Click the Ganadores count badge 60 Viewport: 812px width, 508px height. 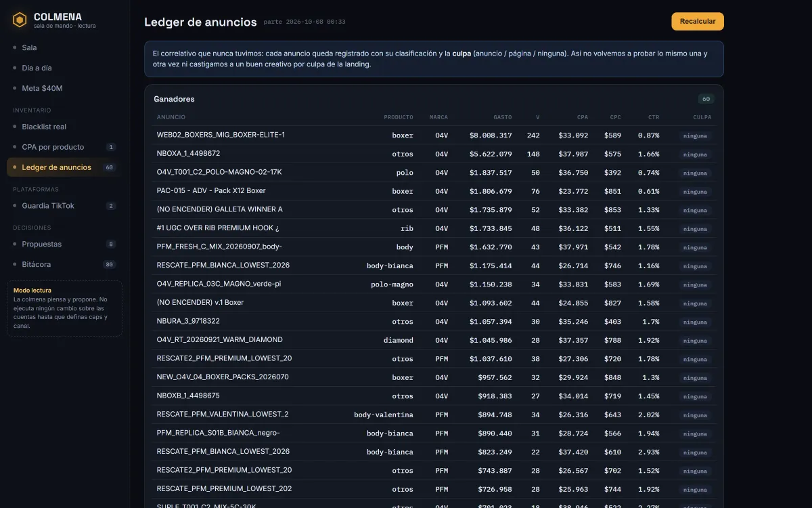click(706, 99)
